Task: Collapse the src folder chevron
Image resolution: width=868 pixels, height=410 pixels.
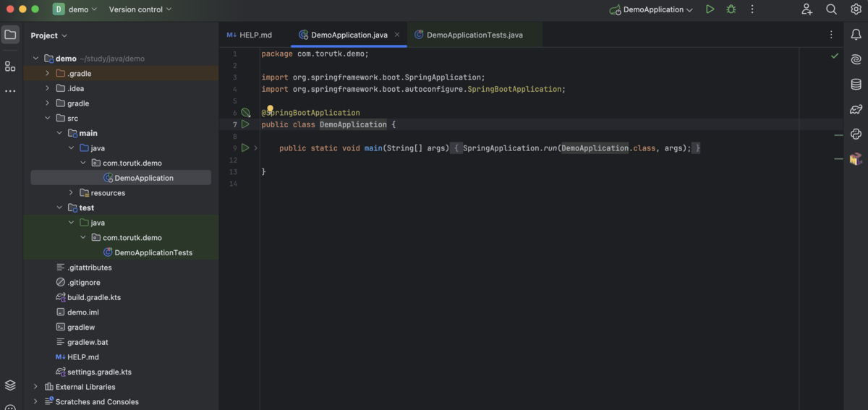Action: pyautogui.click(x=48, y=119)
